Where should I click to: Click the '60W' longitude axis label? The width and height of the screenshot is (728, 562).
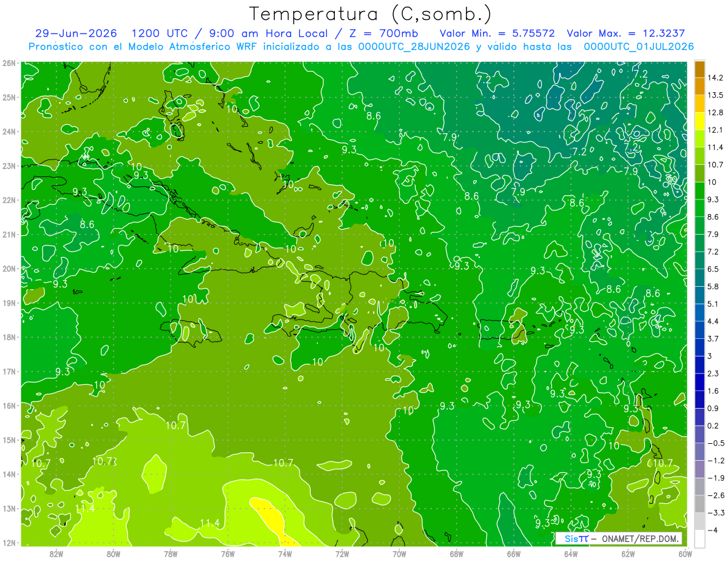pos(685,554)
